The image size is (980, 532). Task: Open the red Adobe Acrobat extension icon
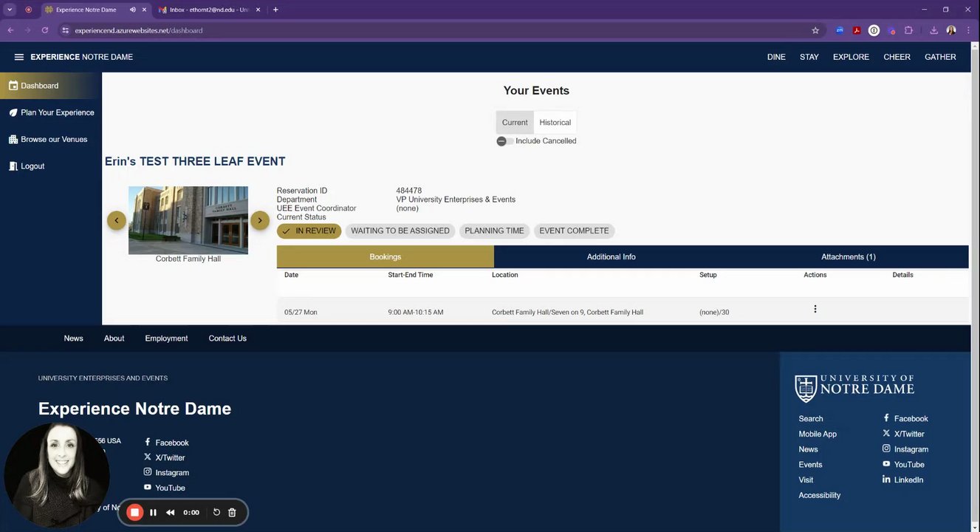point(857,30)
